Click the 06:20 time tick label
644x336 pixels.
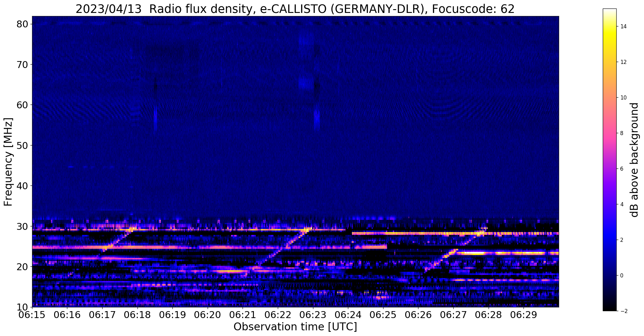pos(208,315)
